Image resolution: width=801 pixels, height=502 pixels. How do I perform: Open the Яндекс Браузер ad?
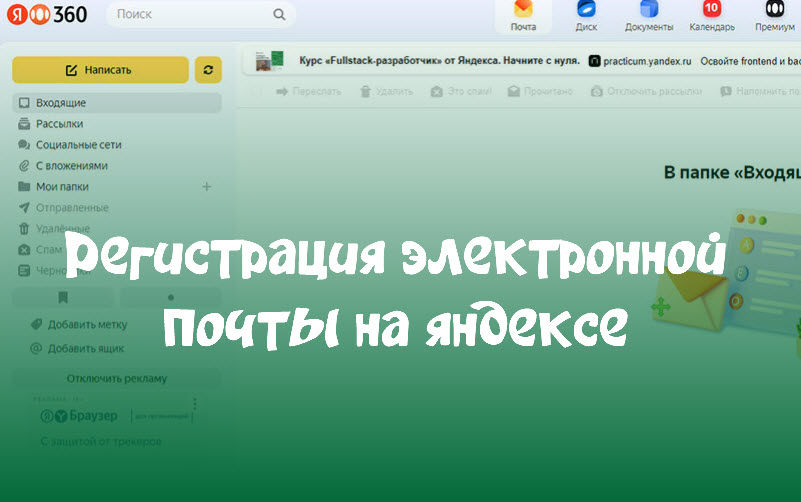pos(80,416)
